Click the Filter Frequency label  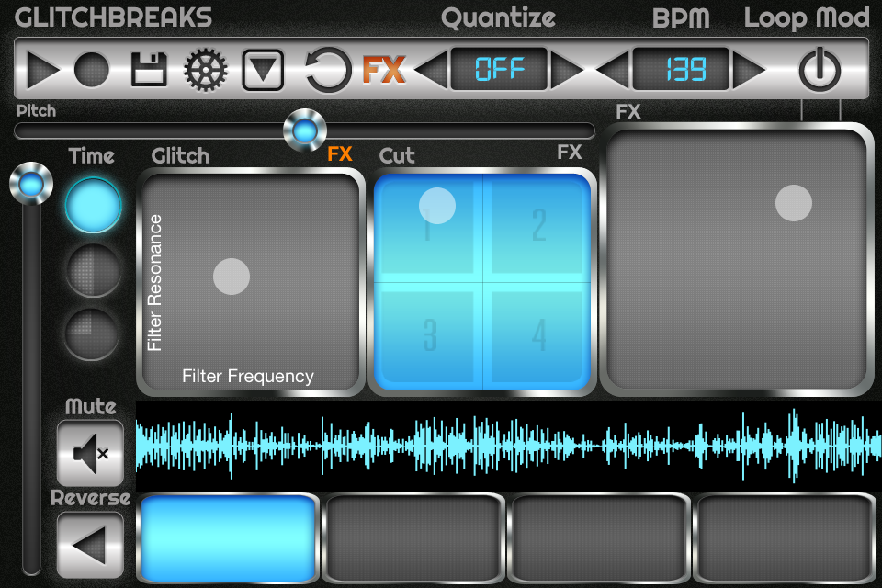coord(247,376)
